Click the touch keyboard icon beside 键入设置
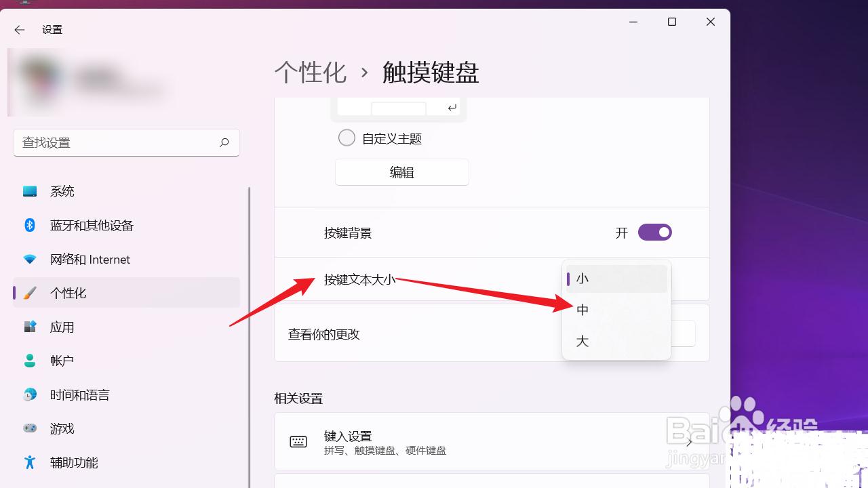The image size is (868, 488). point(298,441)
